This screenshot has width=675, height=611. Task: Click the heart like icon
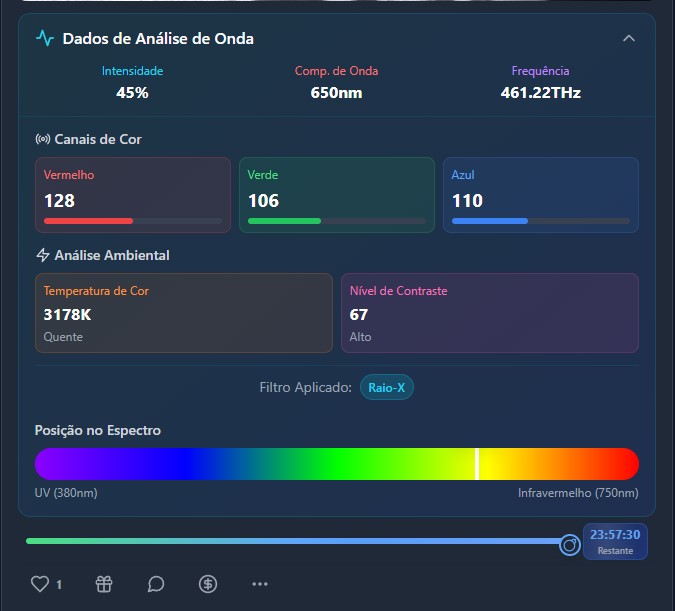[40, 584]
